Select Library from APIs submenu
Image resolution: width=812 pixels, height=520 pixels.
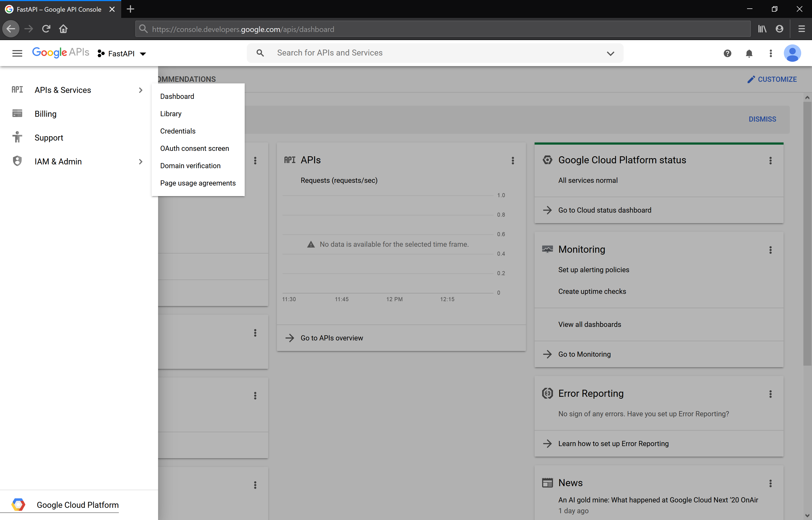click(171, 114)
